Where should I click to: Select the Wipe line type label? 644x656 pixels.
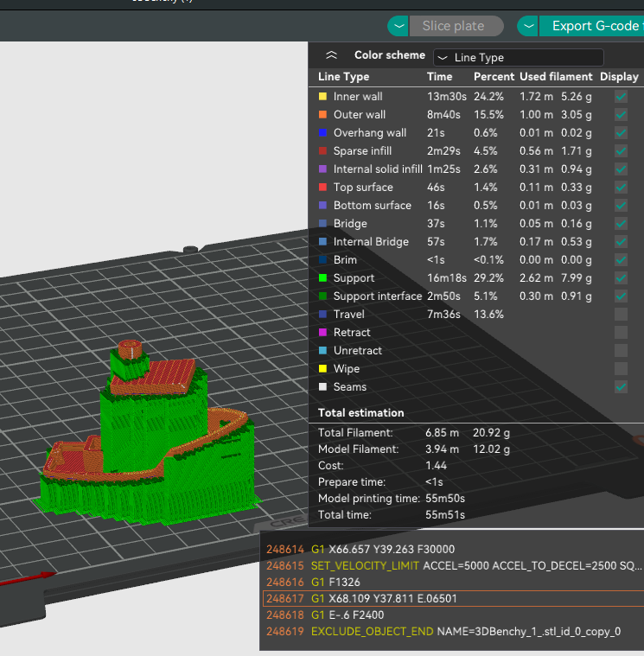pyautogui.click(x=347, y=368)
